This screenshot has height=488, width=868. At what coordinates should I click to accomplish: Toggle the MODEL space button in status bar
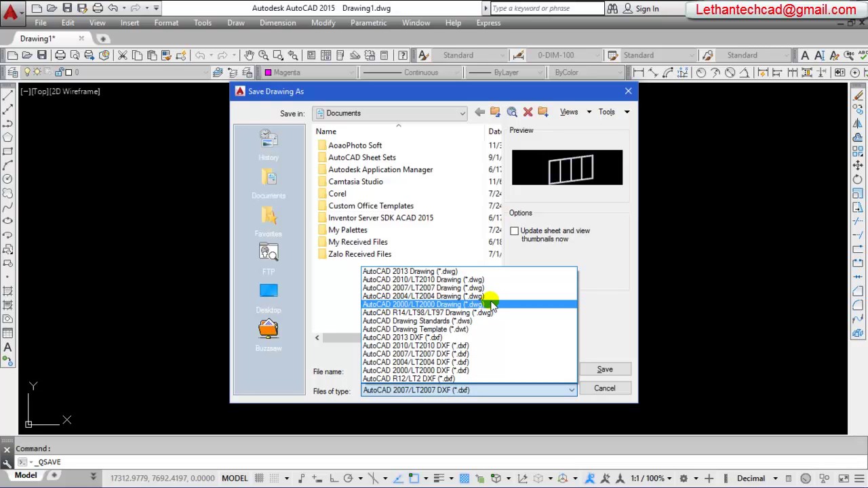pos(235,479)
